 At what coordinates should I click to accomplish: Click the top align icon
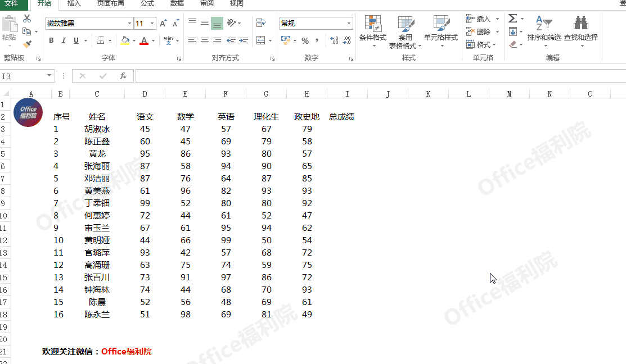pyautogui.click(x=192, y=22)
